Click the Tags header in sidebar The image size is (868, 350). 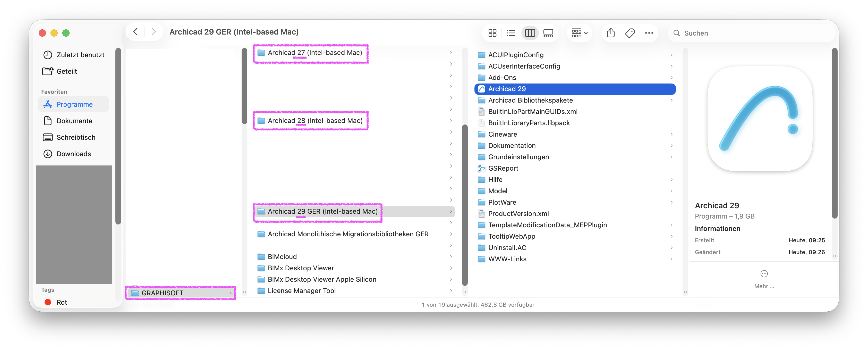pyautogui.click(x=47, y=290)
